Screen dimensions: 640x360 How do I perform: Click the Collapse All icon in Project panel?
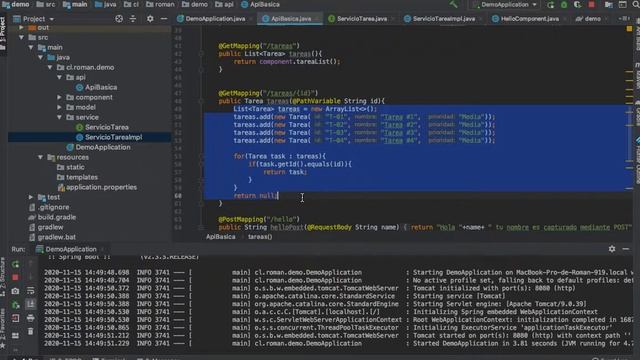coord(133,19)
